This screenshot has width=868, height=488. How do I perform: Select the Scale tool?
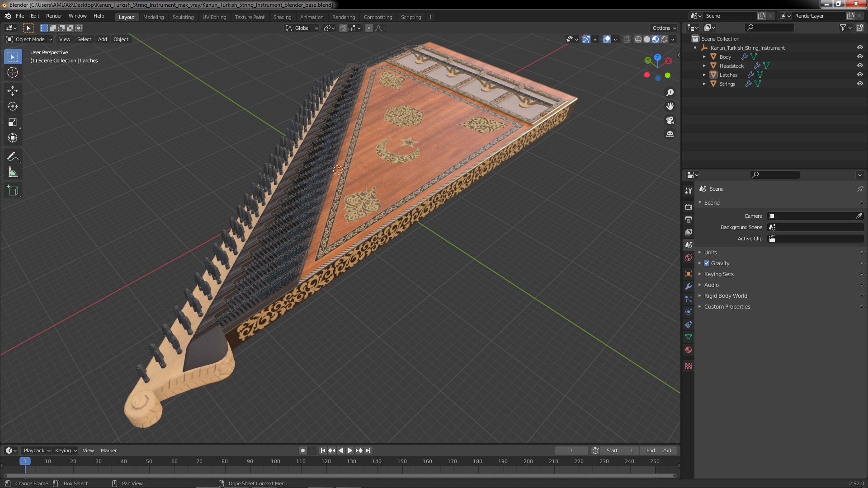pyautogui.click(x=13, y=122)
